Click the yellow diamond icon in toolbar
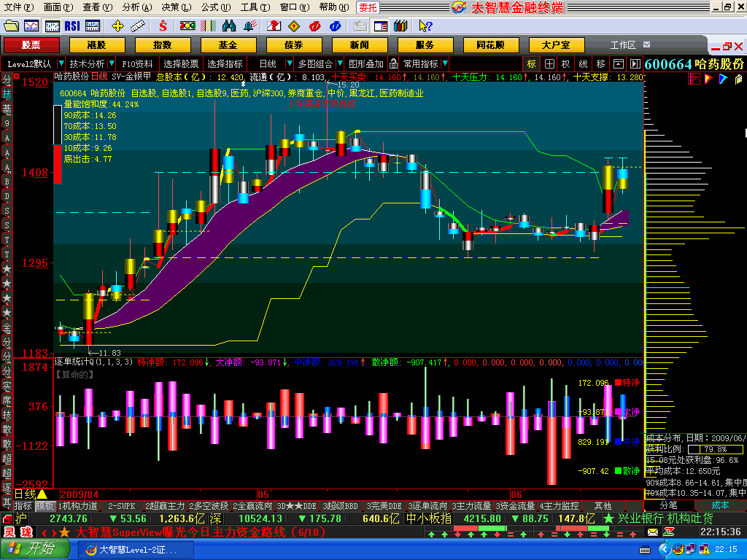747x560 pixels. point(295,26)
